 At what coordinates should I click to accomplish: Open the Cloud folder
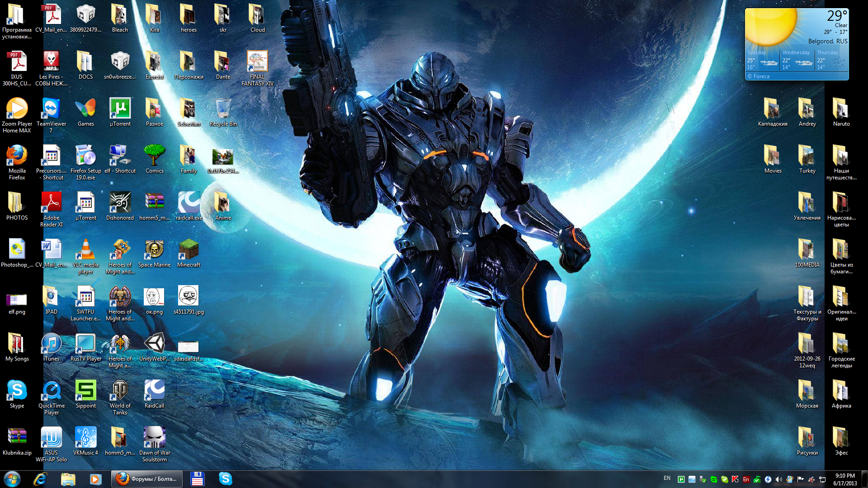[257, 14]
